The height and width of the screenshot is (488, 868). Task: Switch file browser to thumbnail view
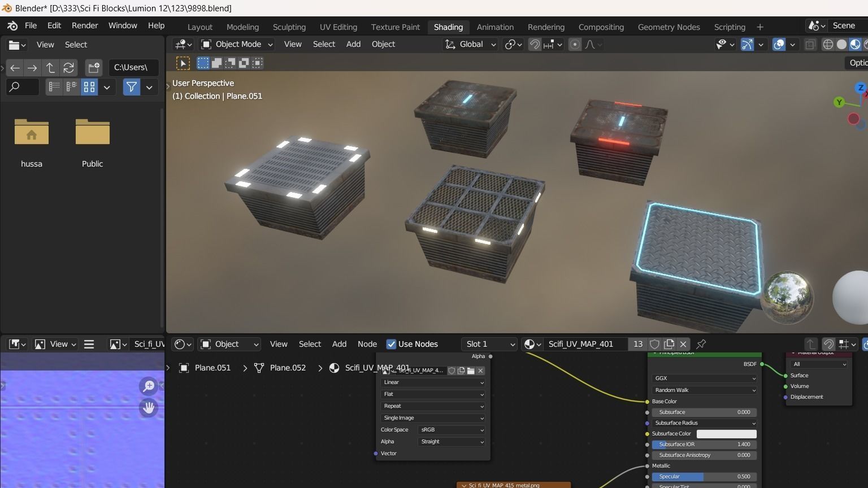point(89,87)
